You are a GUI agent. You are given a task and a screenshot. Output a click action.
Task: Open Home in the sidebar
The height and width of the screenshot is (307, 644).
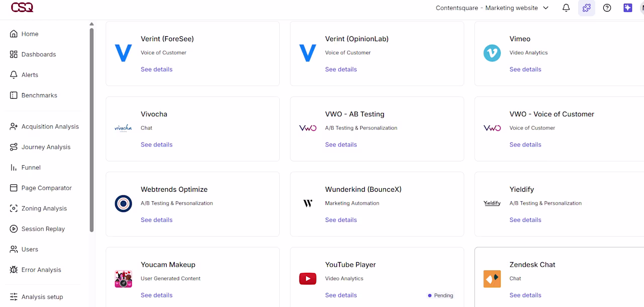30,34
